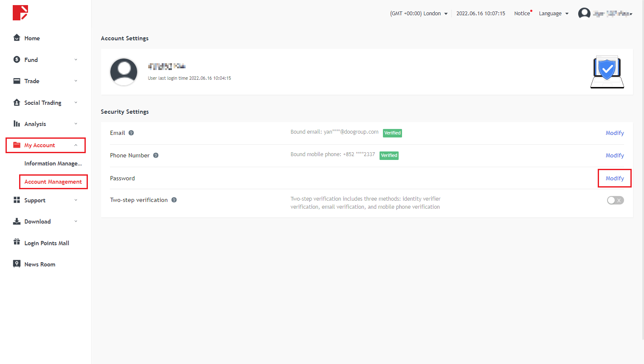The width and height of the screenshot is (644, 364).
Task: Open the Language dropdown
Action: pos(553,14)
